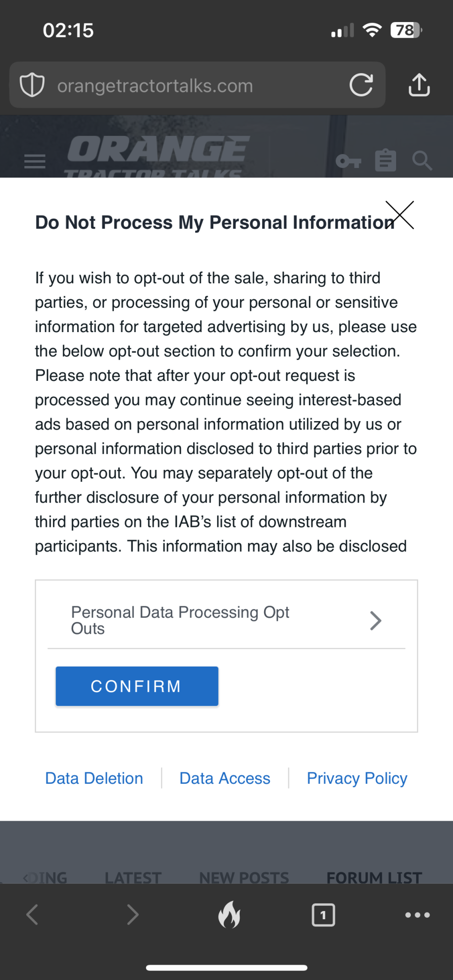Tap the privacy shield icon in address bar
This screenshot has width=453, height=980.
(32, 85)
